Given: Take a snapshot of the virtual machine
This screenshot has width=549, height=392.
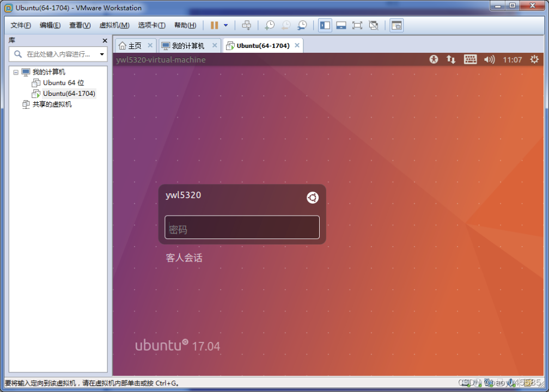Looking at the screenshot, I should click(x=270, y=25).
